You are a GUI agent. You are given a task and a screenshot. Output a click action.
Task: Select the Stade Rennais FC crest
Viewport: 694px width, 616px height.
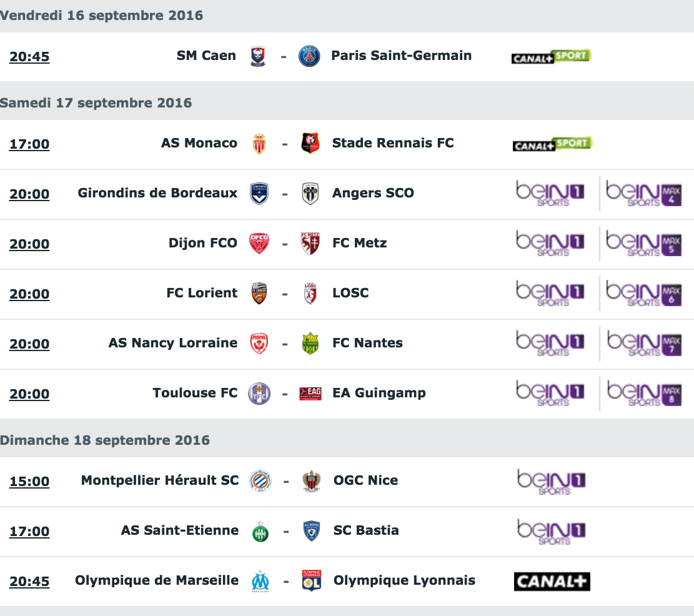coord(310,144)
